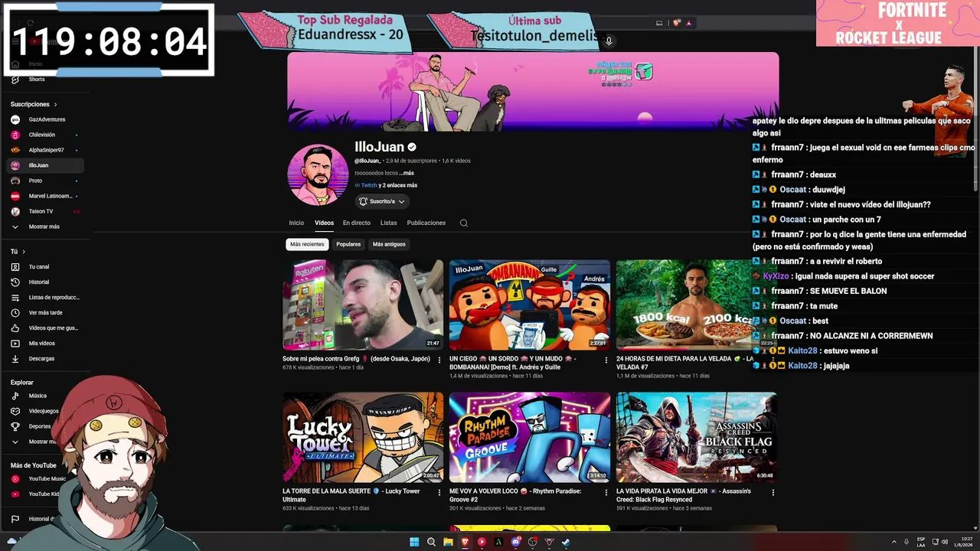Open 'Sobre mi pelea contra Grefg' video title
The height and width of the screenshot is (551, 980).
pyautogui.click(x=356, y=359)
